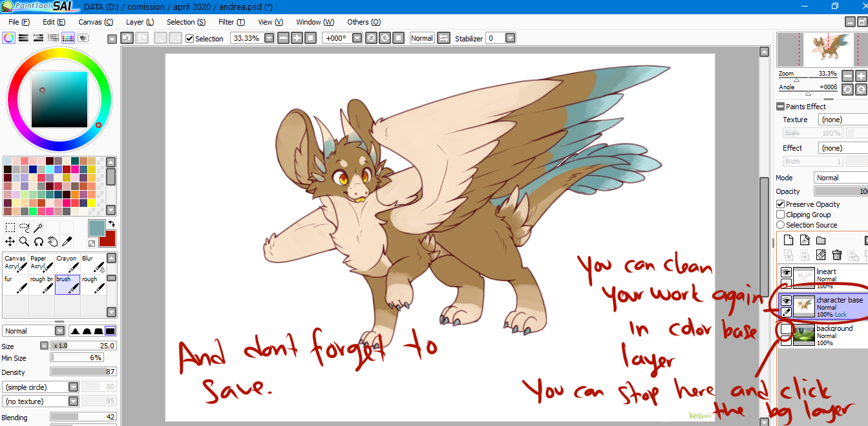Image resolution: width=868 pixels, height=426 pixels.
Task: Open the Layer menu
Action: click(140, 22)
